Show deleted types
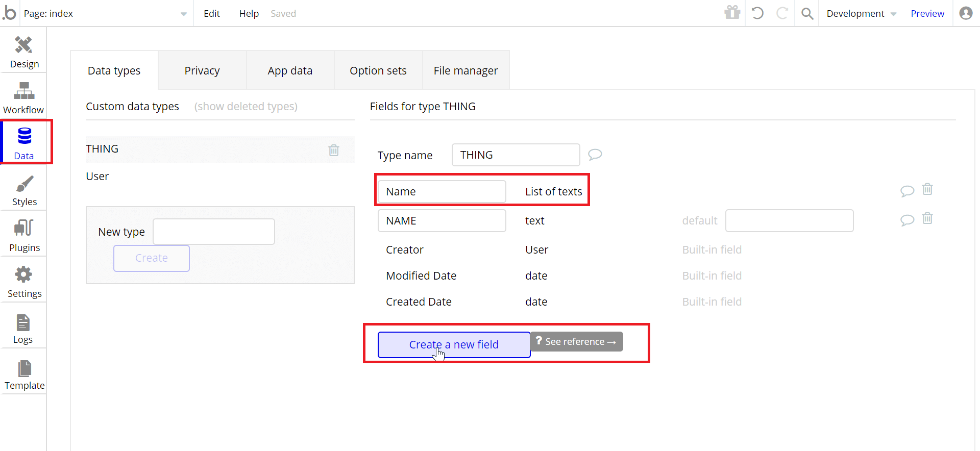 coord(246,106)
